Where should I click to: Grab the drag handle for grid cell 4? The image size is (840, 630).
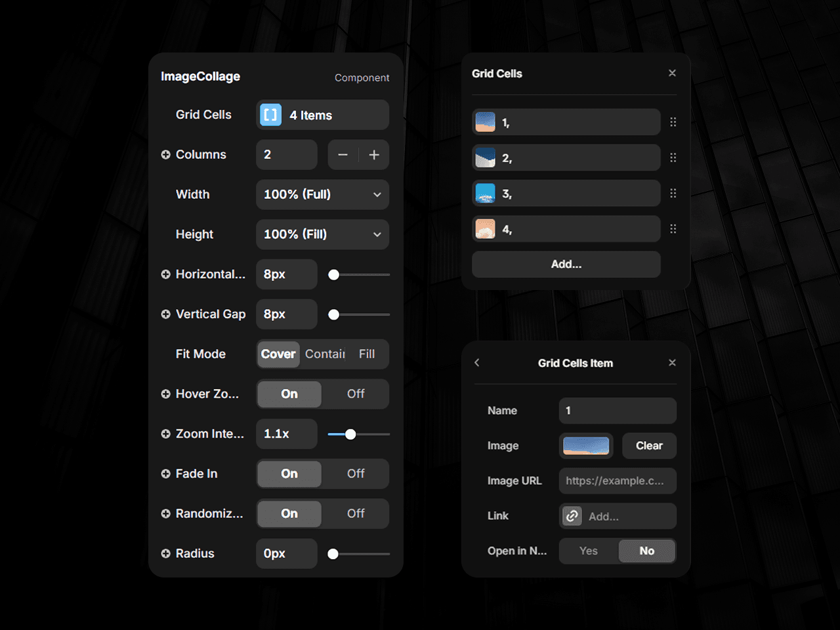673,228
